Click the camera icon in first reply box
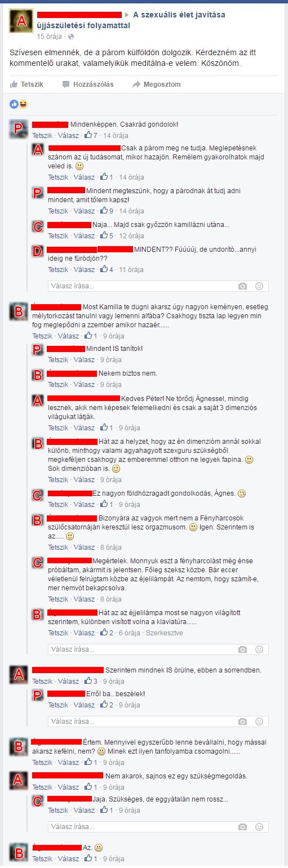The image size is (288, 868). pos(242,286)
